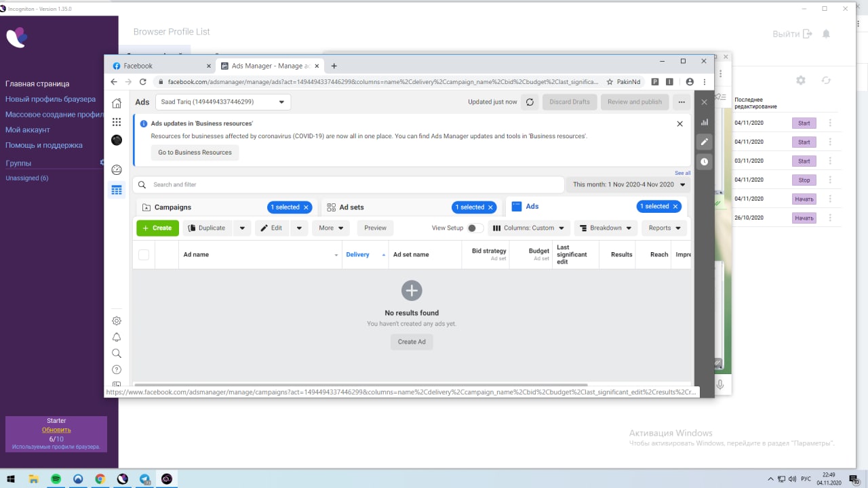Open the More dropdown
The height and width of the screenshot is (488, 868).
pyautogui.click(x=331, y=228)
